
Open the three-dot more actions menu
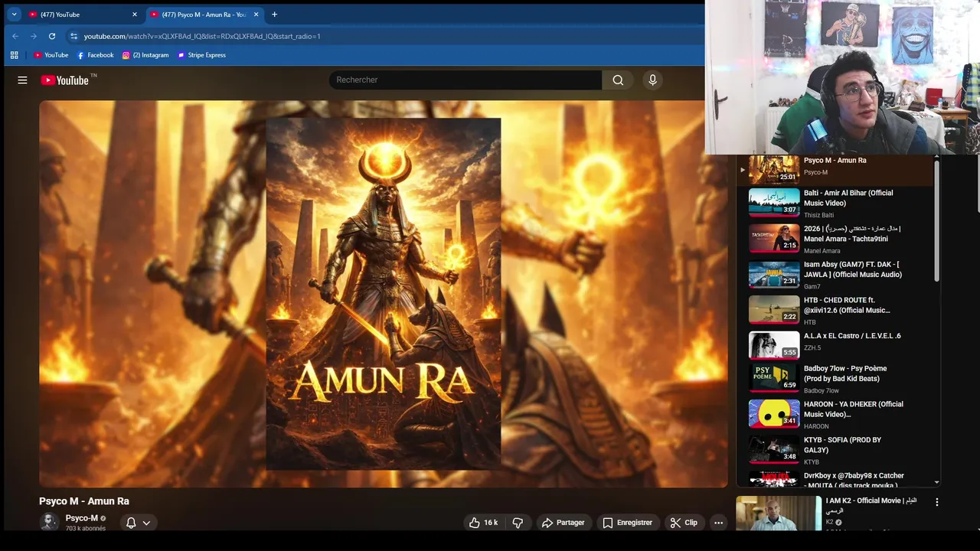[718, 523]
